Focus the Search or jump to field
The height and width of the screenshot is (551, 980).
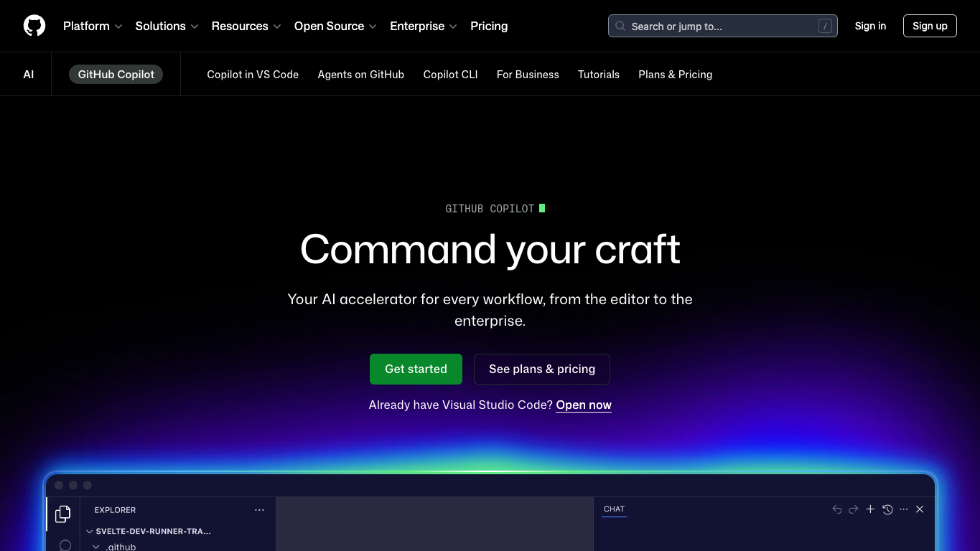coord(723,26)
